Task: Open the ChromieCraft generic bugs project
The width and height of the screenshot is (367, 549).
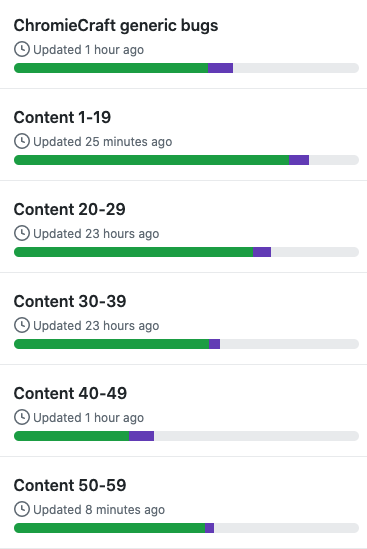Action: click(116, 26)
